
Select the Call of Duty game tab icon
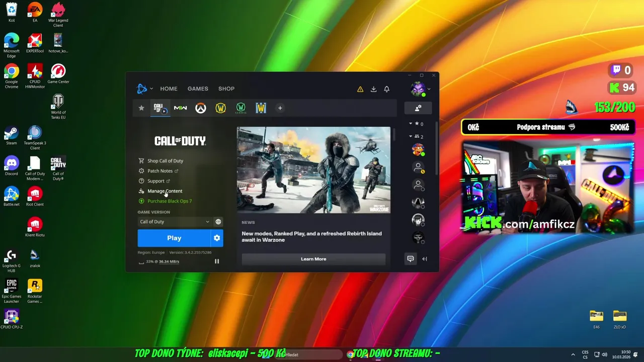(160, 108)
